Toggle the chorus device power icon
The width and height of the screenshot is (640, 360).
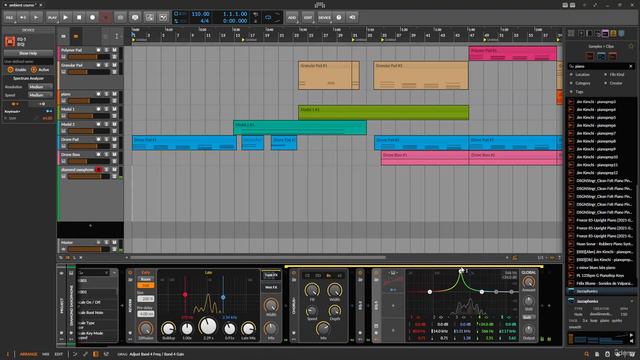293,273
